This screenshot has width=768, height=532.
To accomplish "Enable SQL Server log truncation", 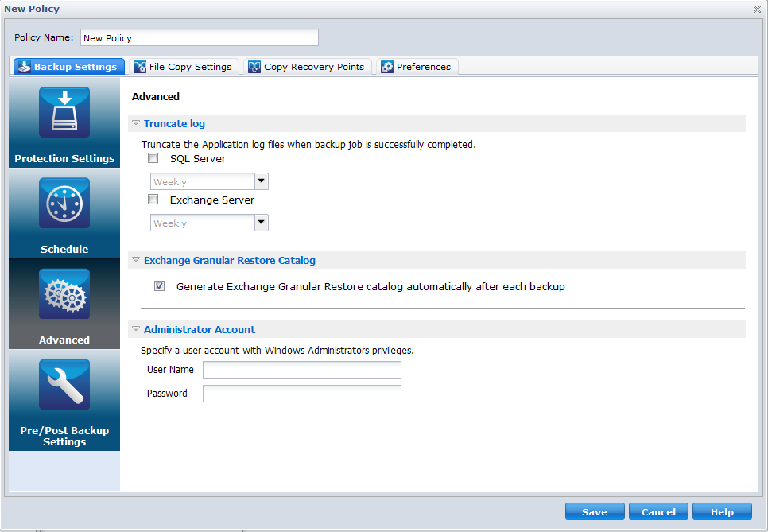I will click(153, 158).
